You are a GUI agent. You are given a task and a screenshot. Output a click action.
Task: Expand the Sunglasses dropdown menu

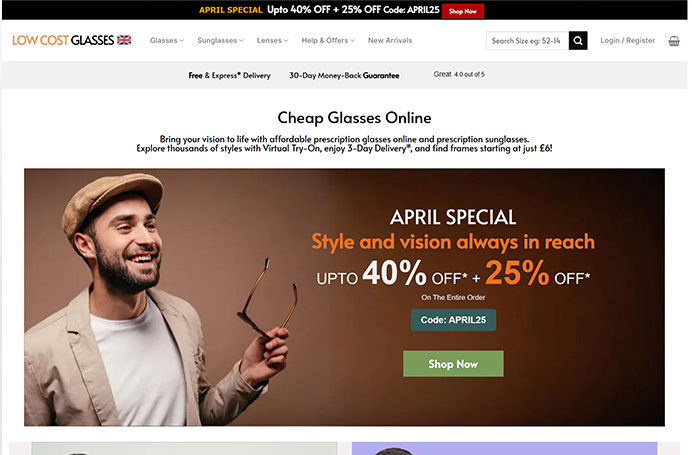(x=220, y=40)
